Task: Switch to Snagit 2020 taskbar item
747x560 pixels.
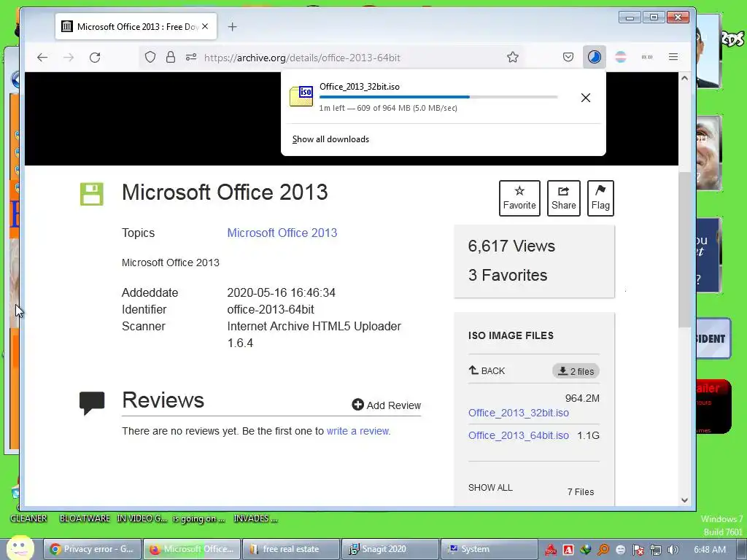Action: [390, 549]
